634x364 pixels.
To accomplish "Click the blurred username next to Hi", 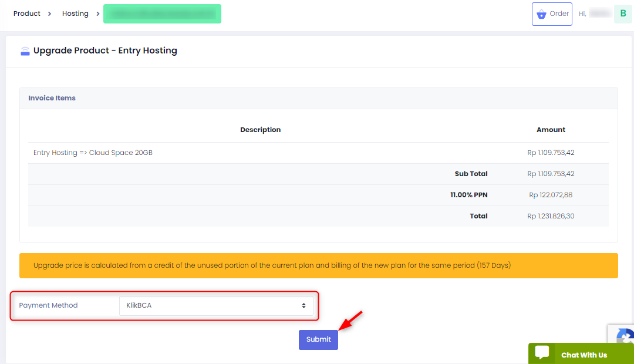I will 599,14.
